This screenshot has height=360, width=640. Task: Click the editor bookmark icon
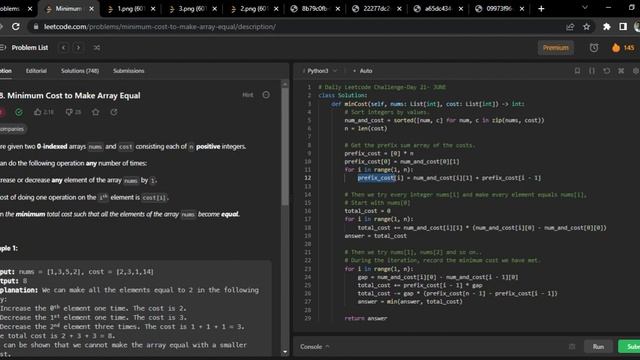[x=577, y=71]
